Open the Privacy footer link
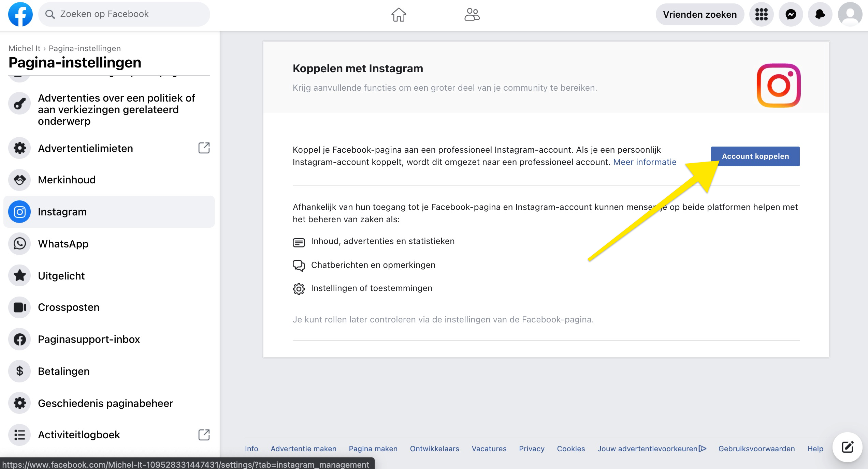This screenshot has width=868, height=469. [532, 449]
